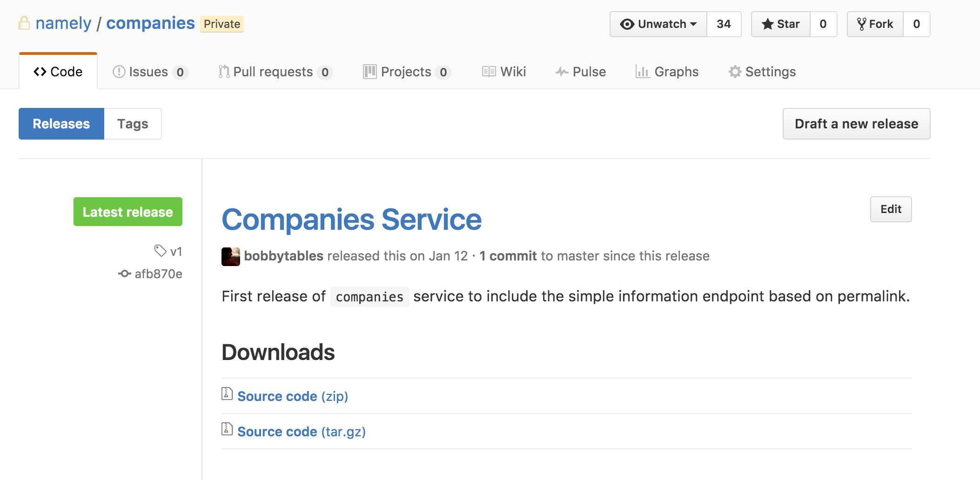The height and width of the screenshot is (480, 980).
Task: Open the Companies Service release title
Action: click(x=352, y=220)
